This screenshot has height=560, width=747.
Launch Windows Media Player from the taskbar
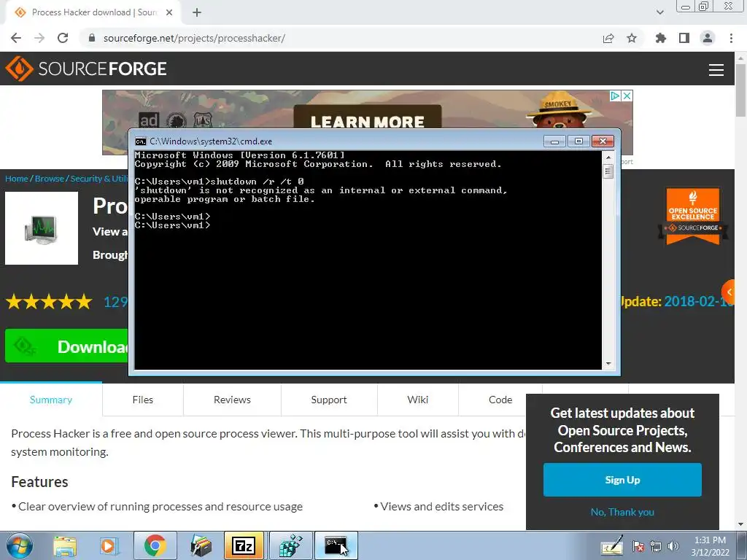[x=109, y=545]
